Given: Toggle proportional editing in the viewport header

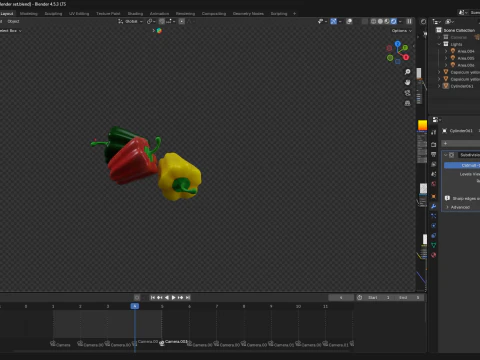Looking at the screenshot, I should tap(182, 21).
